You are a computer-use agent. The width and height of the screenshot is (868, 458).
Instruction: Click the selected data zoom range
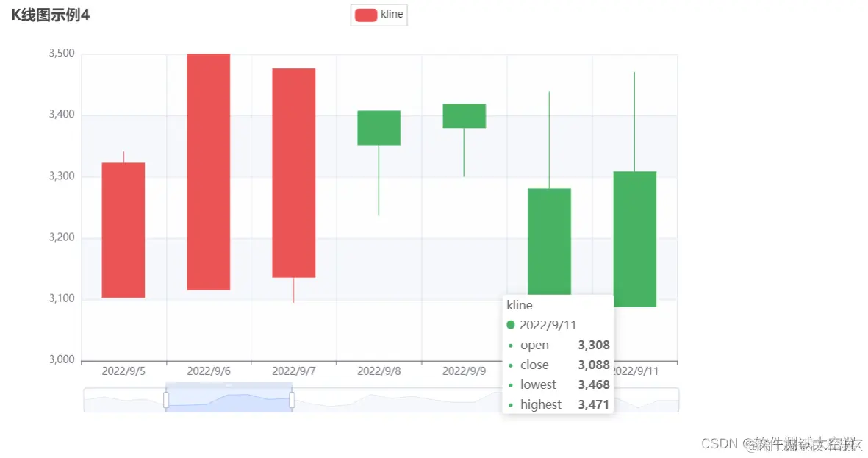click(x=229, y=400)
